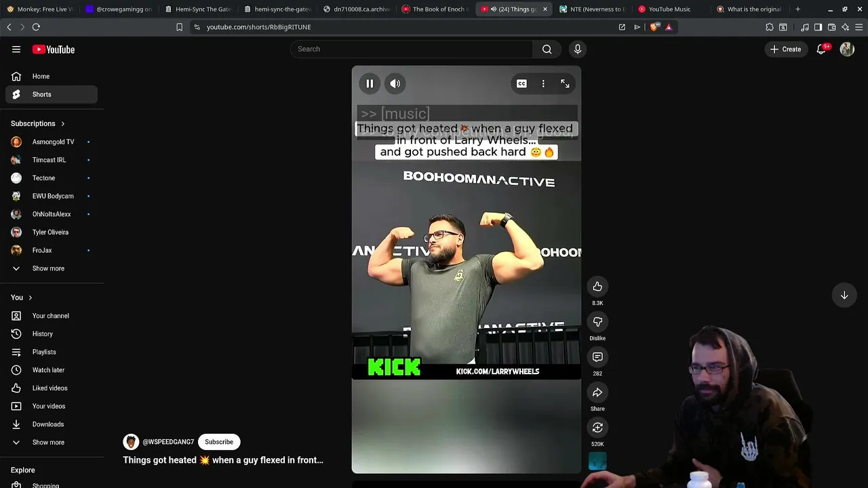868x488 pixels.
Task: Mute the Short's volume icon
Action: [x=395, y=84]
